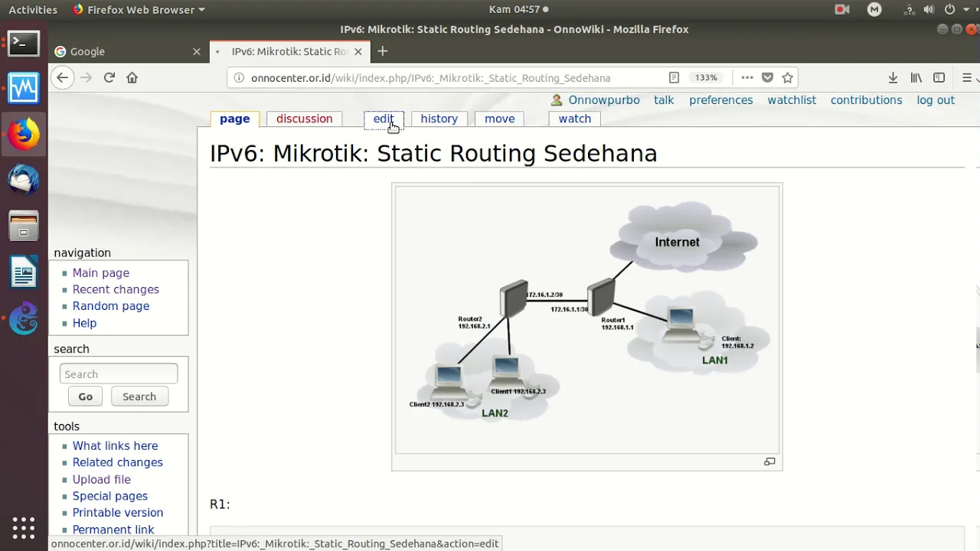Open a new tab
Image resolution: width=980 pixels, height=551 pixels.
pyautogui.click(x=382, y=51)
